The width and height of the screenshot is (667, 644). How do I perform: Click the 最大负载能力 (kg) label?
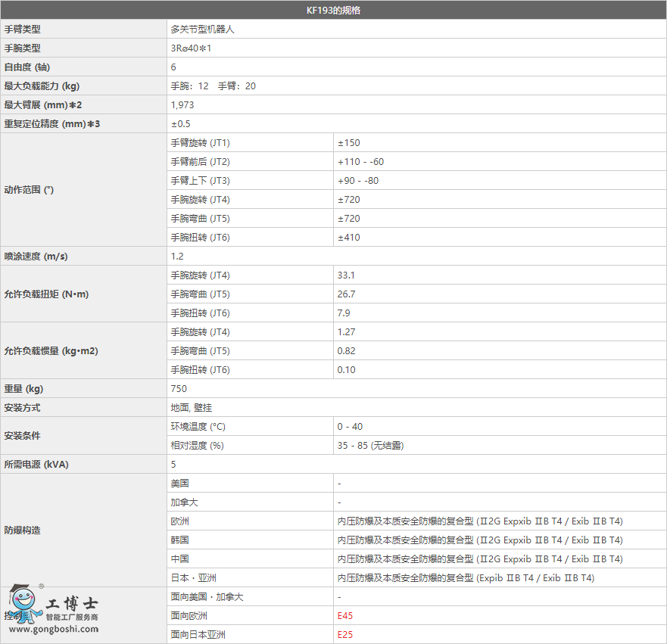tap(42, 86)
